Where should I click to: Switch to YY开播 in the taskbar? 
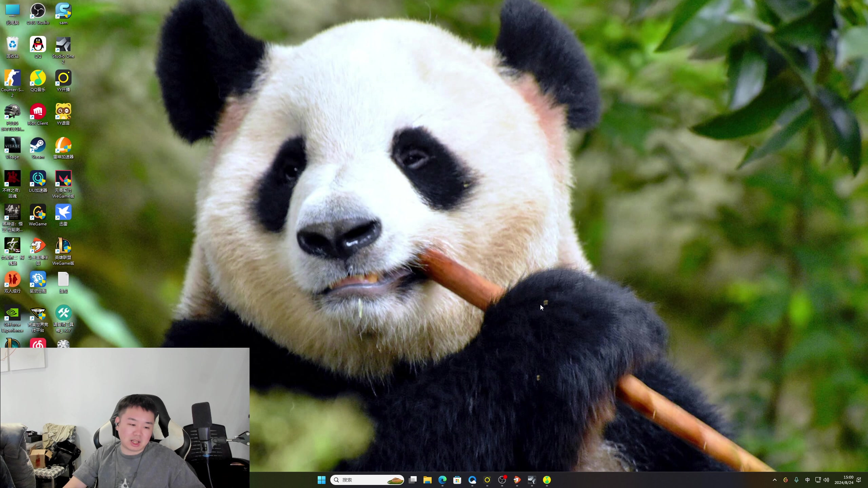tap(487, 480)
